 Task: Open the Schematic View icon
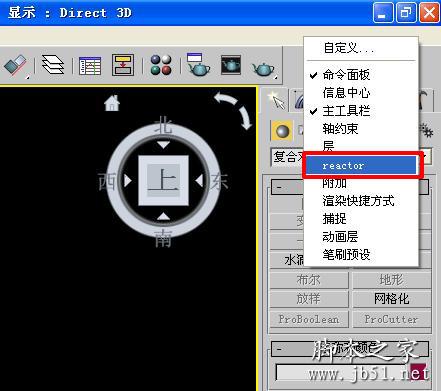pos(123,65)
